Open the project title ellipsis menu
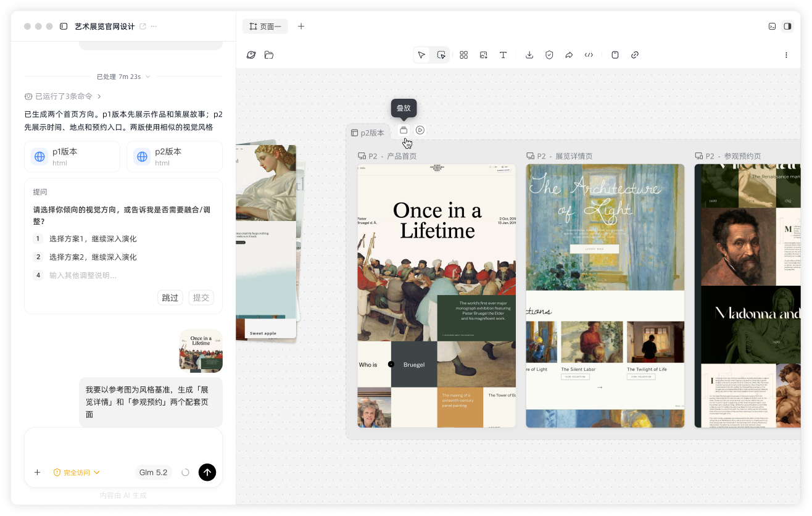The image size is (812, 516). [154, 27]
